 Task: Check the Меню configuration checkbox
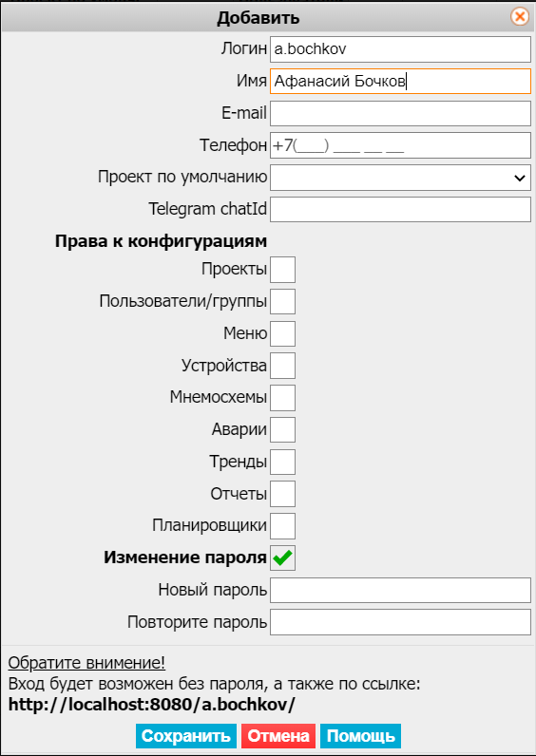click(x=282, y=333)
